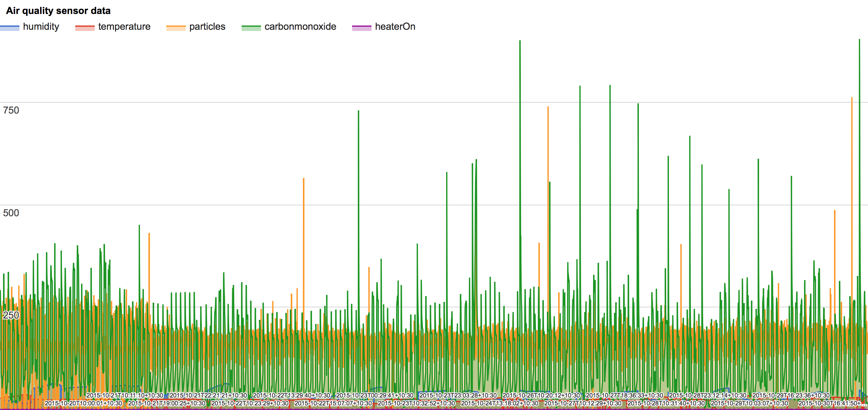868x410 pixels.
Task: Click the 2015-10-24T13:18:02 x-axis timestamp
Action: tap(499, 403)
